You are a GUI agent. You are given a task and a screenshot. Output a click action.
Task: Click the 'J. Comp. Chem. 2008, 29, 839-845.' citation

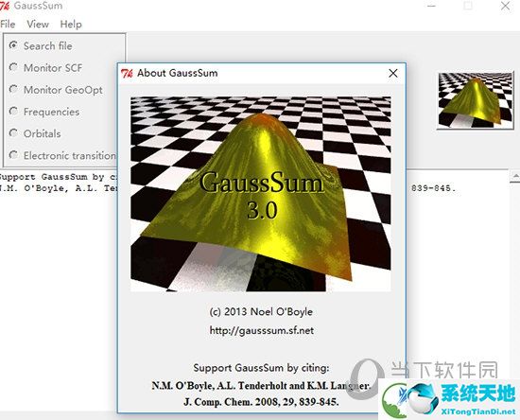pyautogui.click(x=261, y=402)
